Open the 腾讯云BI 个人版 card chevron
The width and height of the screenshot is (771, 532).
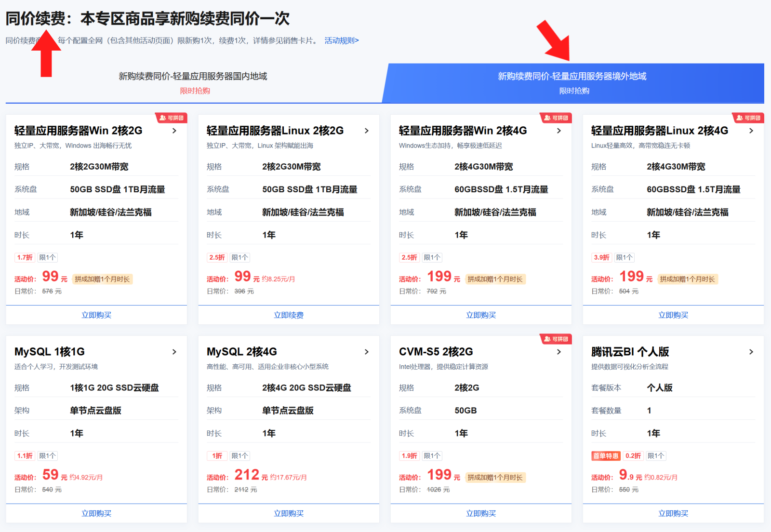click(751, 352)
